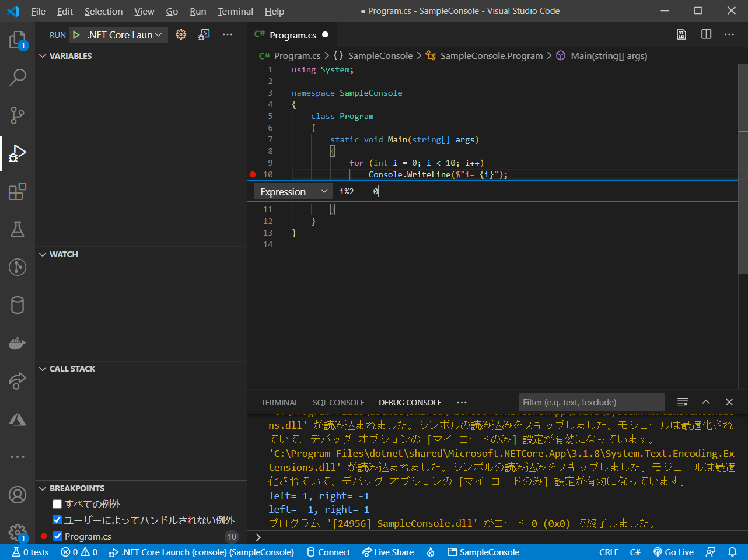This screenshot has height=560, width=748.
Task: Open editor more actions ellipsis
Action: (x=729, y=34)
